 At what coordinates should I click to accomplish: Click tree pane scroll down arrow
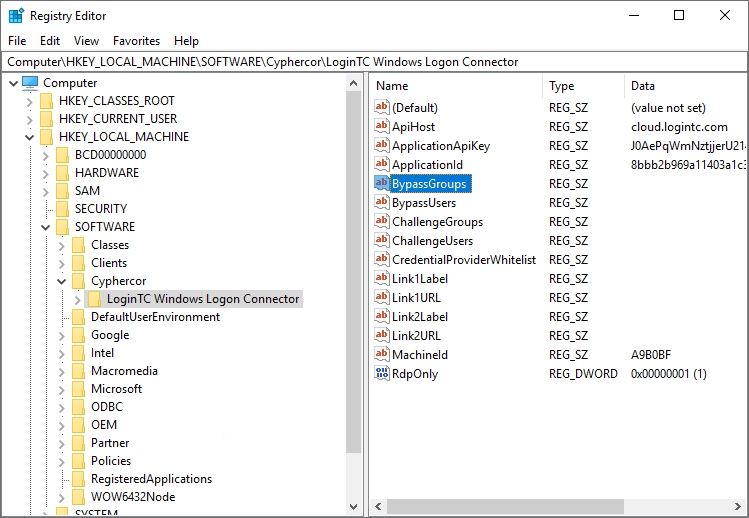[353, 507]
